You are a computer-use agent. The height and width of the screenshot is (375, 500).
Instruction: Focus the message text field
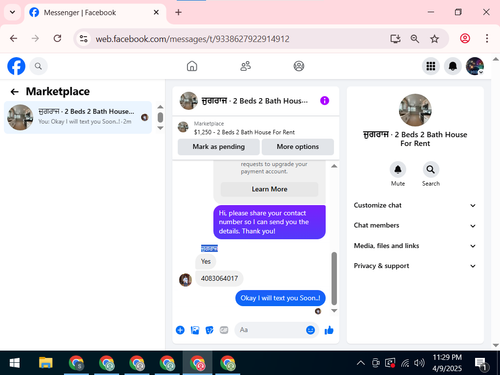click(x=270, y=330)
